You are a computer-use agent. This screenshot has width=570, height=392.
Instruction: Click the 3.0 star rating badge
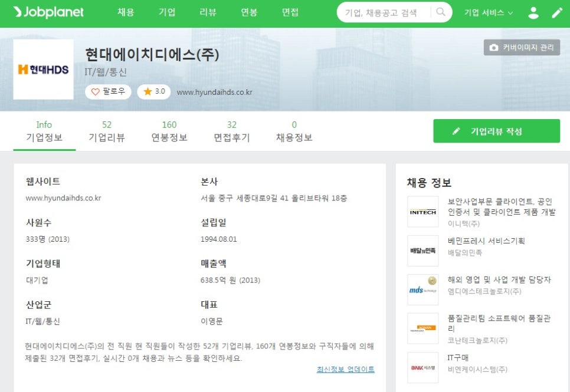(x=154, y=91)
